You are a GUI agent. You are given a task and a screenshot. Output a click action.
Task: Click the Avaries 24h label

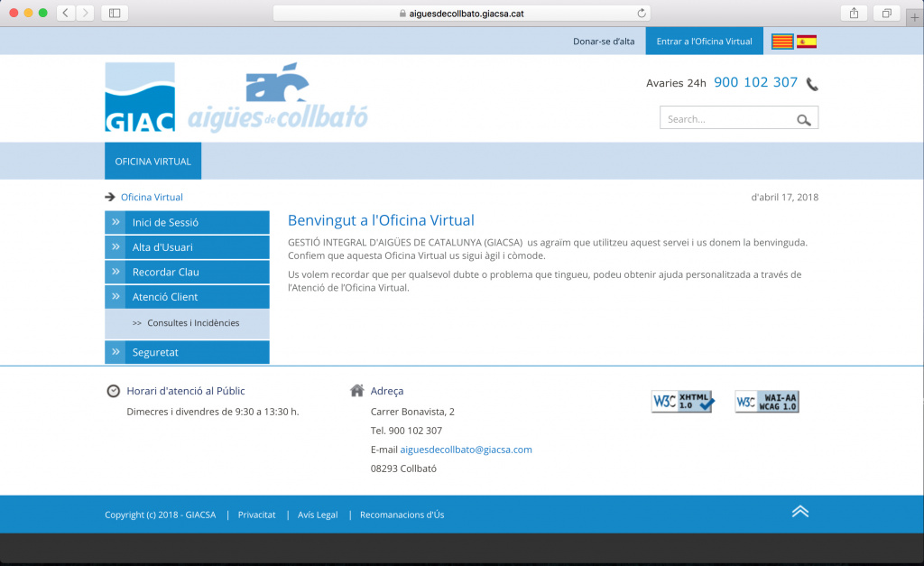tap(676, 83)
